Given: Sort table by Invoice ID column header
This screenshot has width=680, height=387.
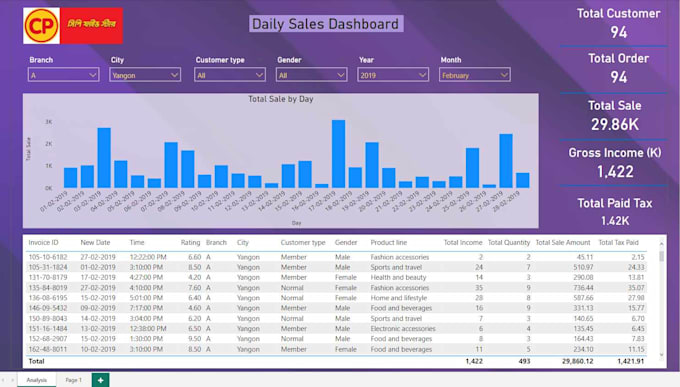Looking at the screenshot, I should coord(43,243).
